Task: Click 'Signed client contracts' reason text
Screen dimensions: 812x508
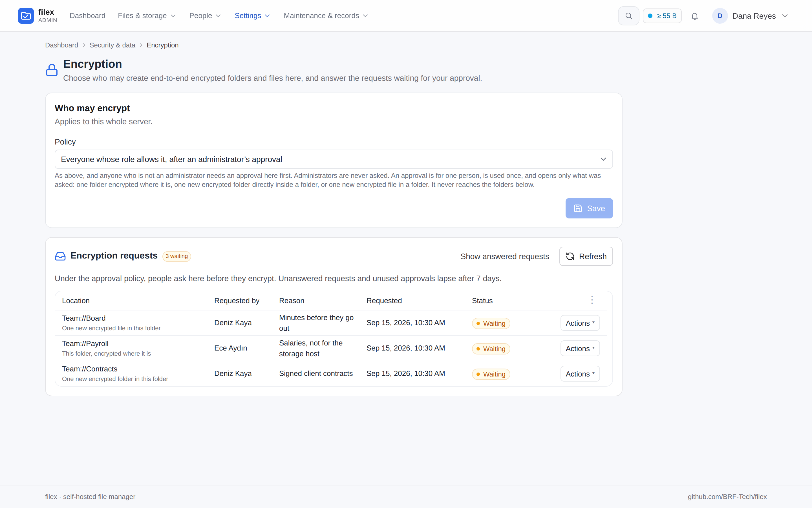Action: [x=316, y=374]
